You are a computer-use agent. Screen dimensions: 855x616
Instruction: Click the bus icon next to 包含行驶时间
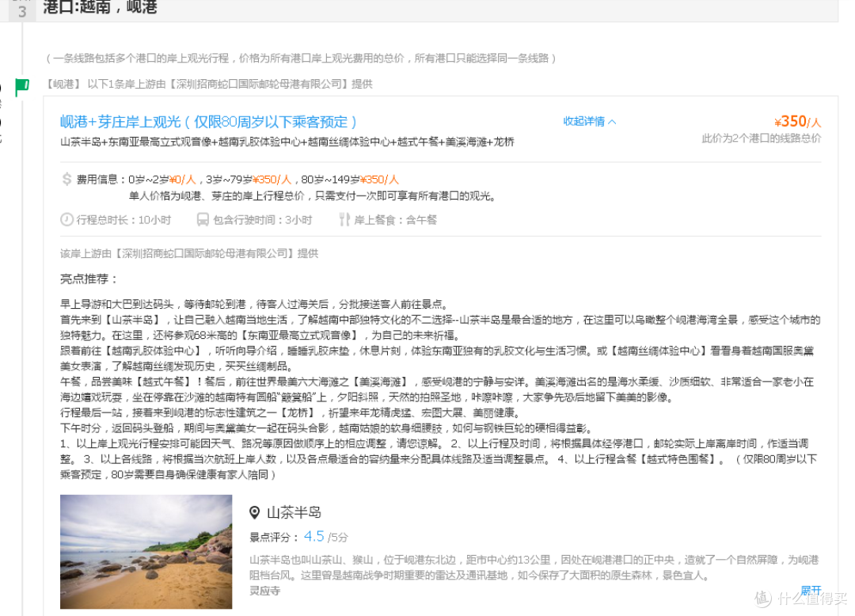click(x=203, y=219)
